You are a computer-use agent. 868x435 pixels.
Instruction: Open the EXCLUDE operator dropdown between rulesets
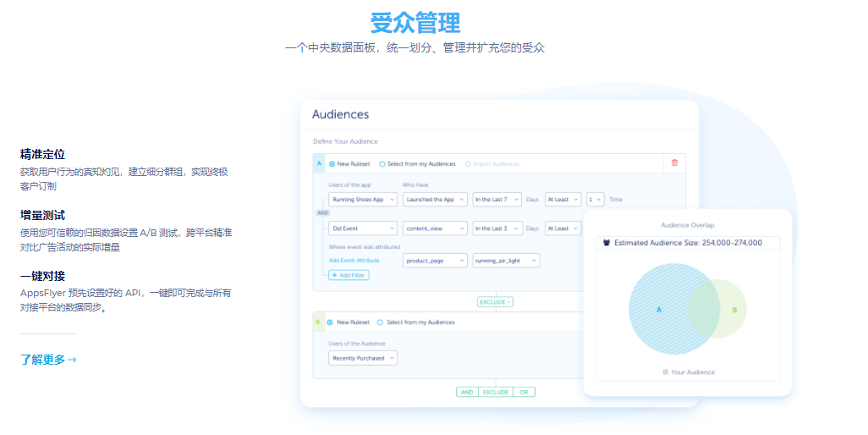(495, 302)
